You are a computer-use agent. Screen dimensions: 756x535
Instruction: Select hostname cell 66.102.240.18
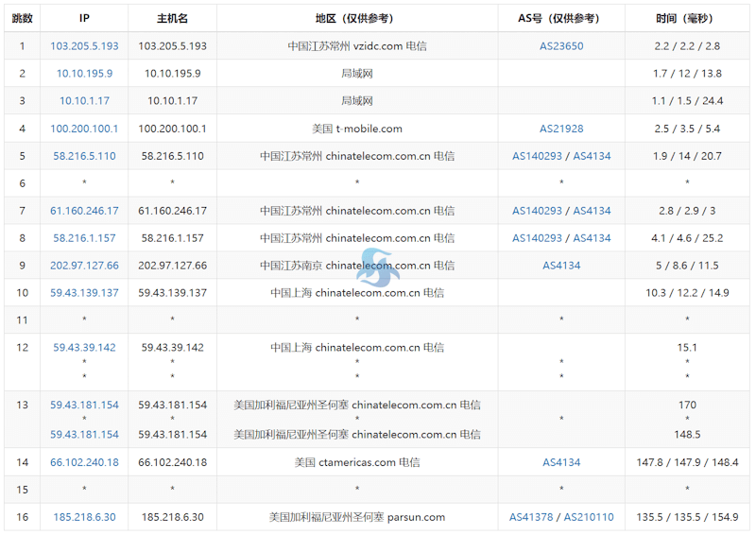172,462
